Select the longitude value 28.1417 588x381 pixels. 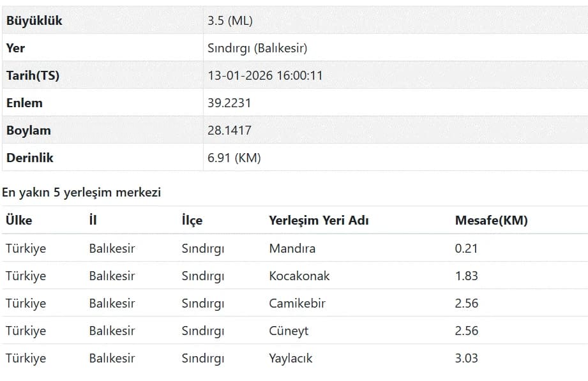point(229,130)
